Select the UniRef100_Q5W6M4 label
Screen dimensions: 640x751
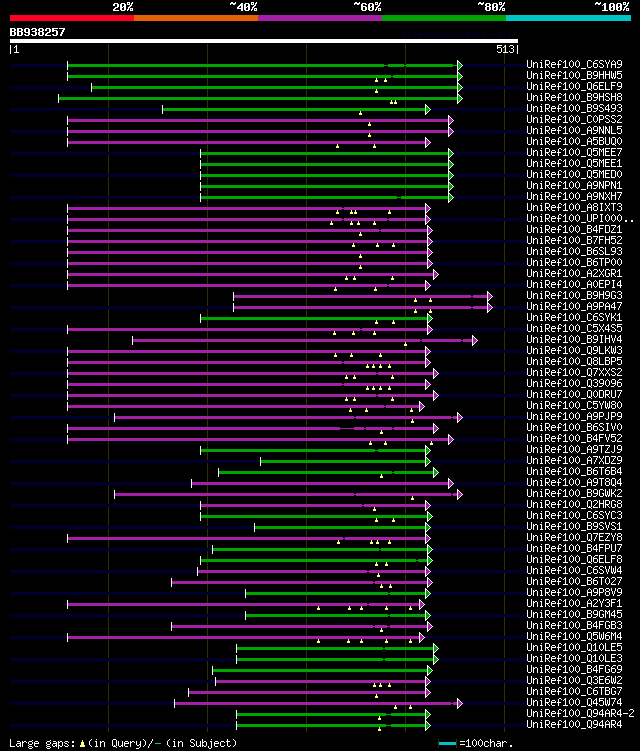[574, 637]
